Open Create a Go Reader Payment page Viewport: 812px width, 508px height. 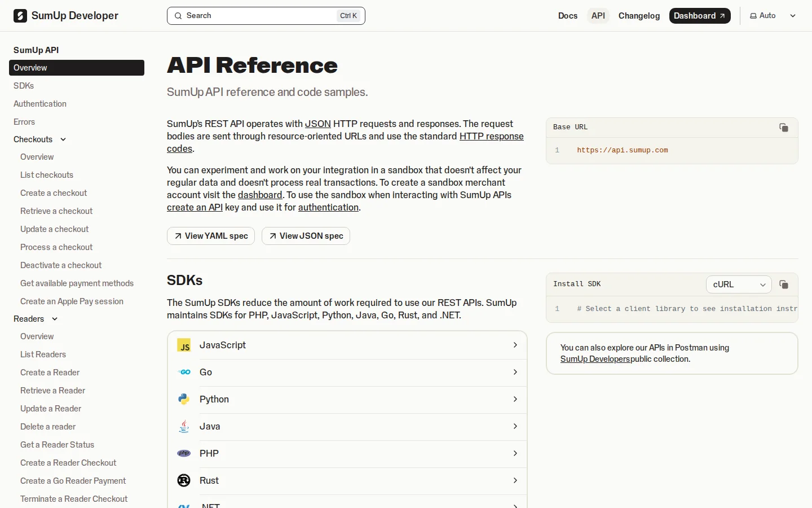(x=73, y=481)
